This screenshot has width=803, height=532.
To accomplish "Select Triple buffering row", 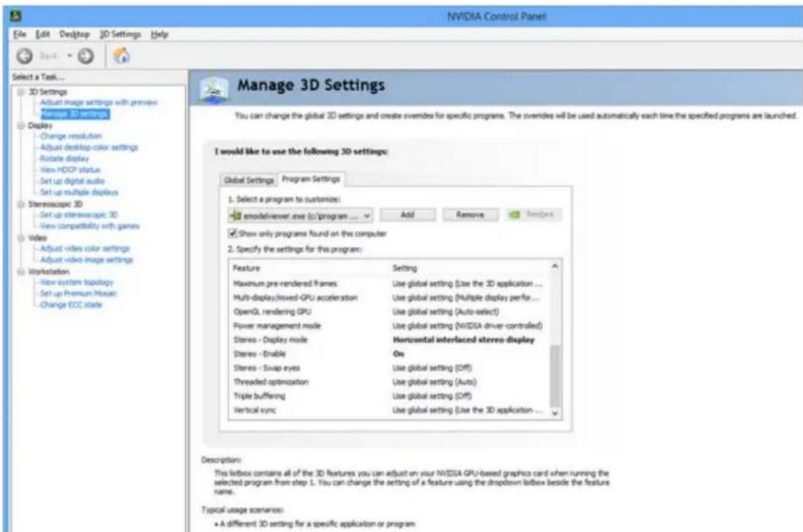I will click(x=389, y=396).
